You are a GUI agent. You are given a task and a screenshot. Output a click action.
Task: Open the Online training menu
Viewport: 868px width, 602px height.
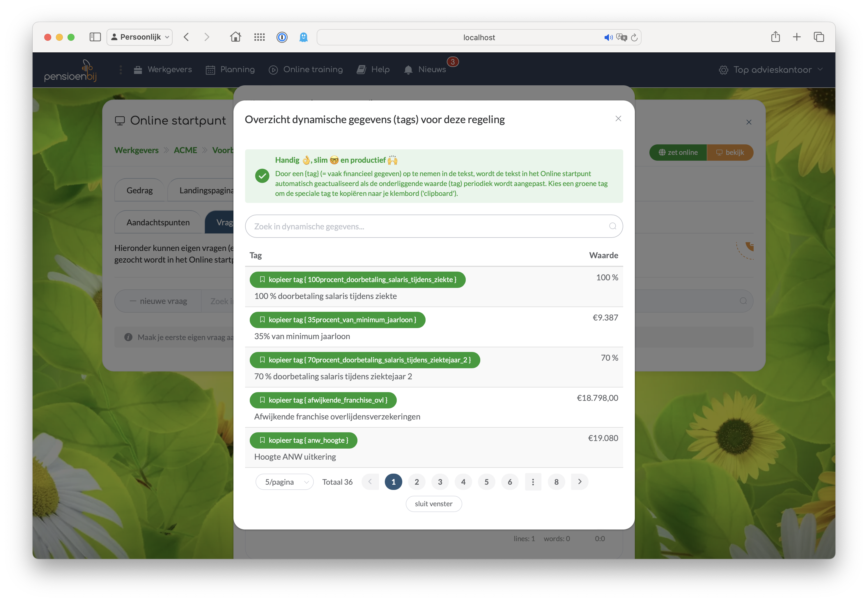click(x=306, y=69)
